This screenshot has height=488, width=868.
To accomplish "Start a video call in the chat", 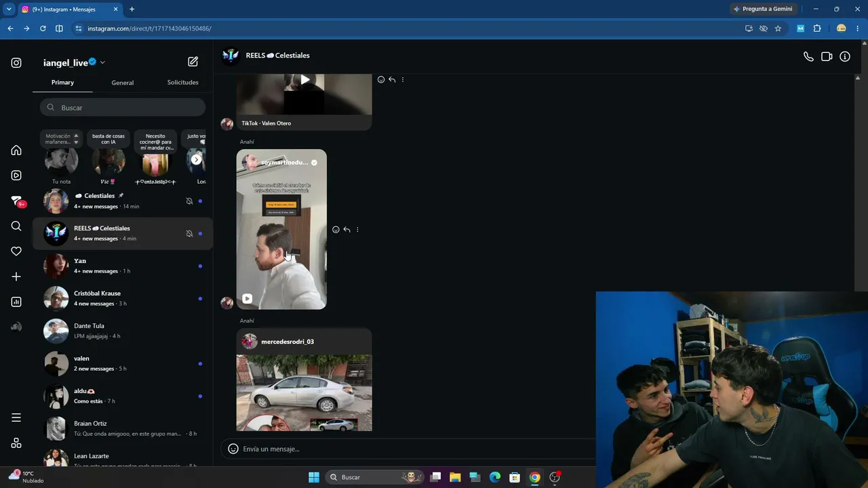I will 827,57.
